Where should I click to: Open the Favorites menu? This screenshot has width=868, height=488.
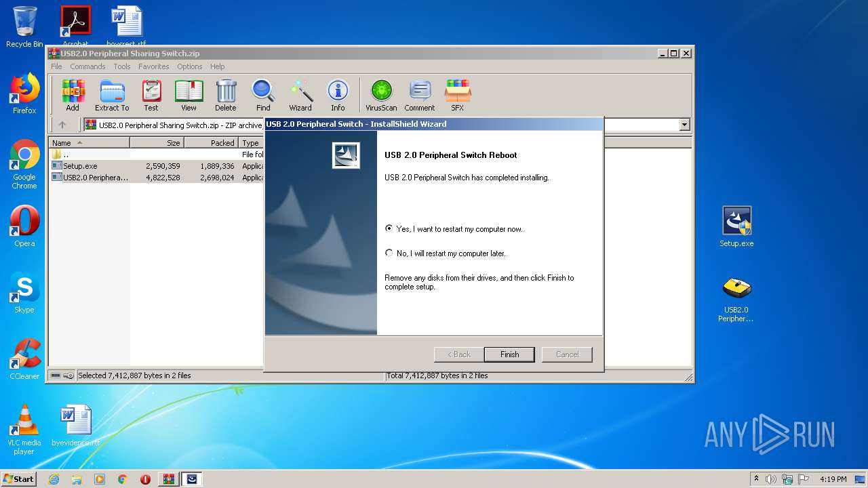coord(154,66)
